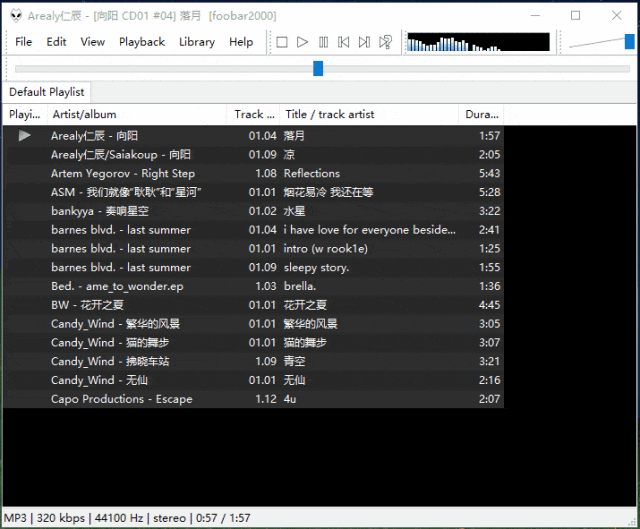The width and height of the screenshot is (640, 529).
Task: Stop playback with the Stop button
Action: point(282,42)
